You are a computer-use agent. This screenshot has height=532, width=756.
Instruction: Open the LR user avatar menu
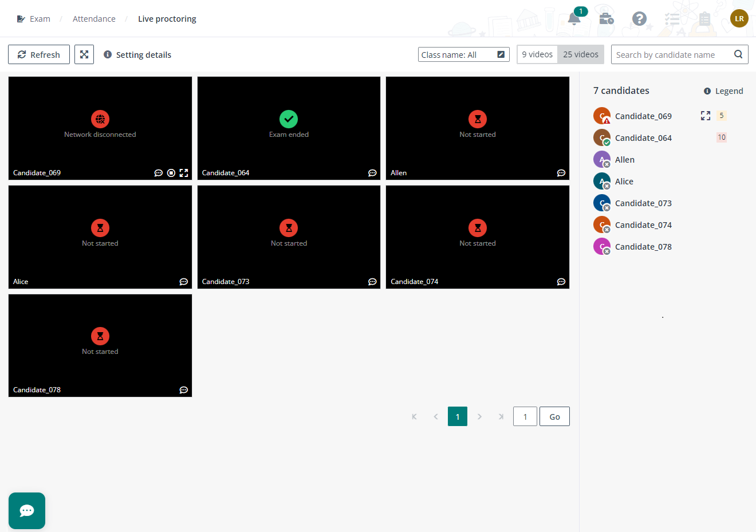tap(739, 18)
